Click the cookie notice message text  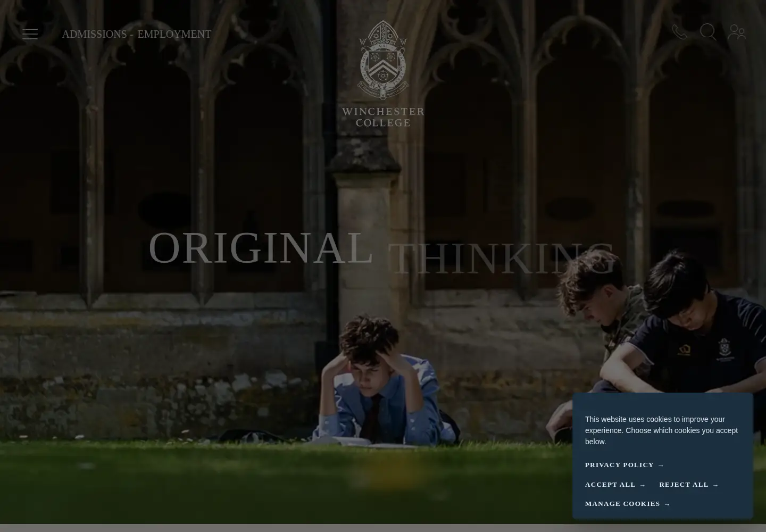pyautogui.click(x=661, y=430)
